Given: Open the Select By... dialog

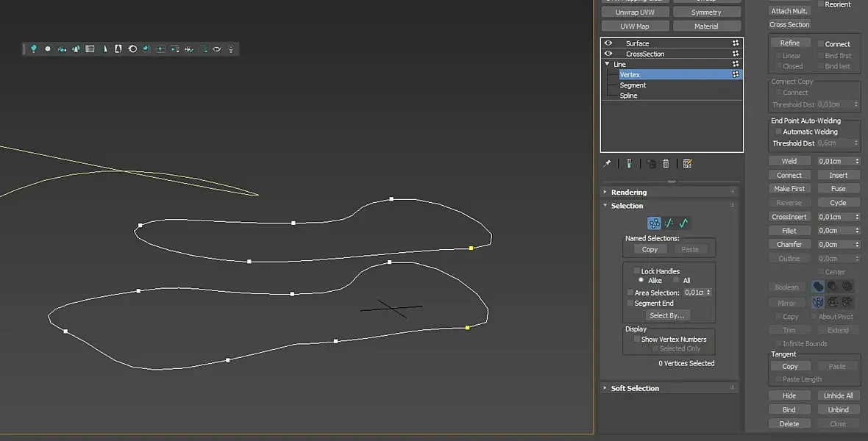Looking at the screenshot, I should [x=666, y=315].
